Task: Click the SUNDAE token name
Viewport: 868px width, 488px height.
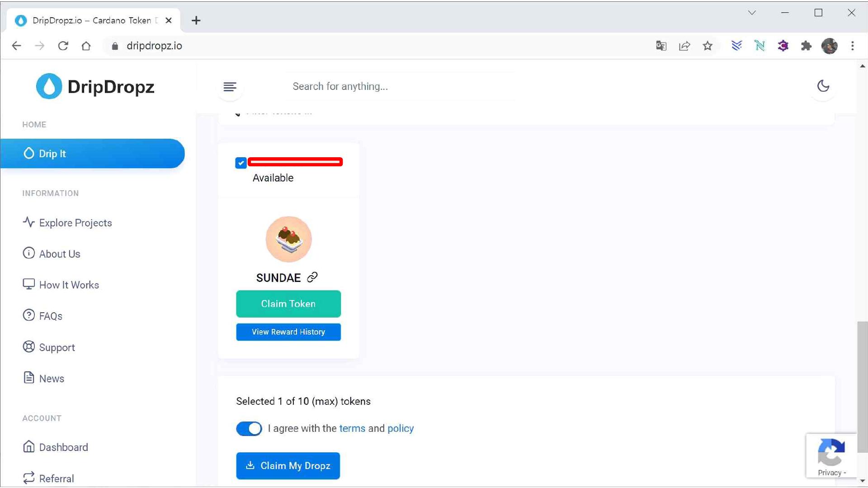Action: pos(278,278)
